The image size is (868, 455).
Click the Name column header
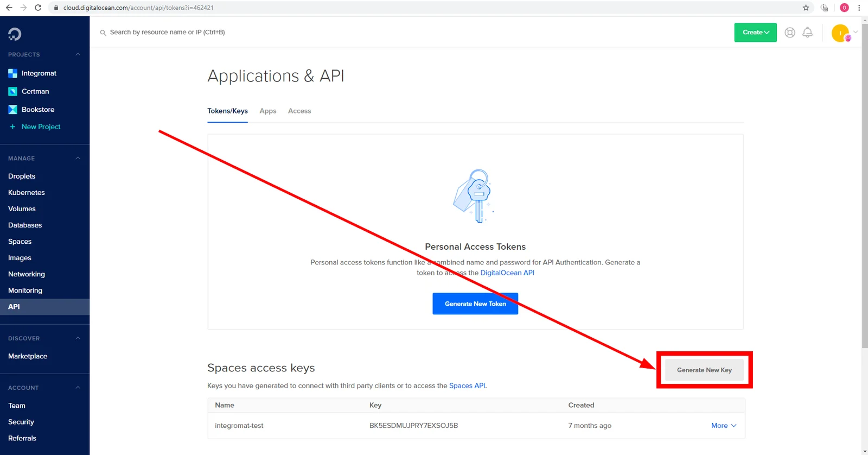225,405
